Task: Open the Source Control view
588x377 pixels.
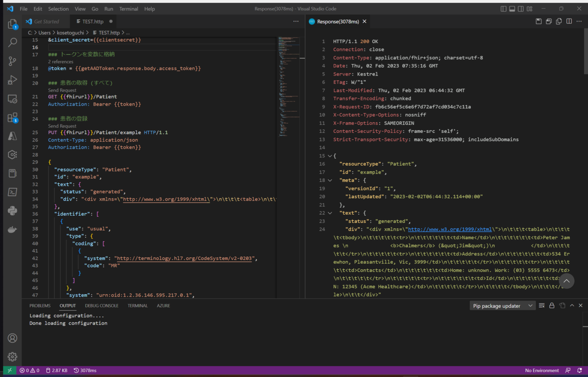Action: 13,61
